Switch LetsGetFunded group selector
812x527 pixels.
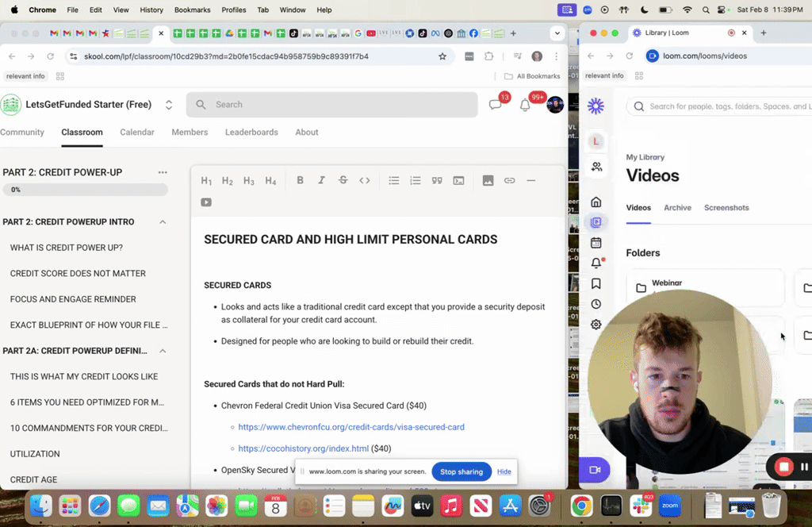(x=169, y=105)
